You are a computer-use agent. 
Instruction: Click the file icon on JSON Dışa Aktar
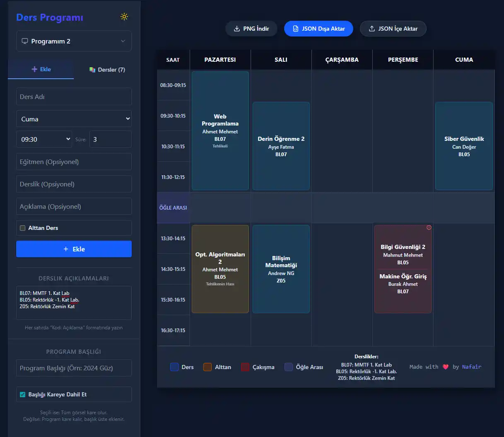[296, 29]
